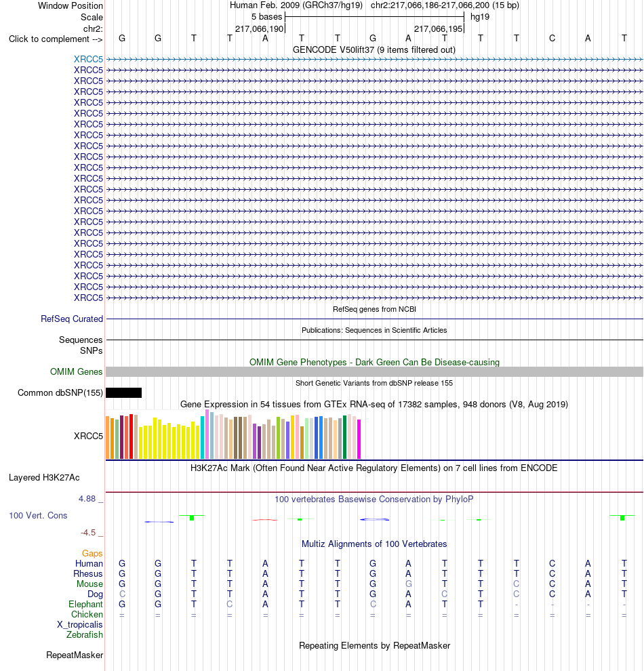
Task: Click the 'Layered H3K27Ac' track label
Action: [44, 478]
